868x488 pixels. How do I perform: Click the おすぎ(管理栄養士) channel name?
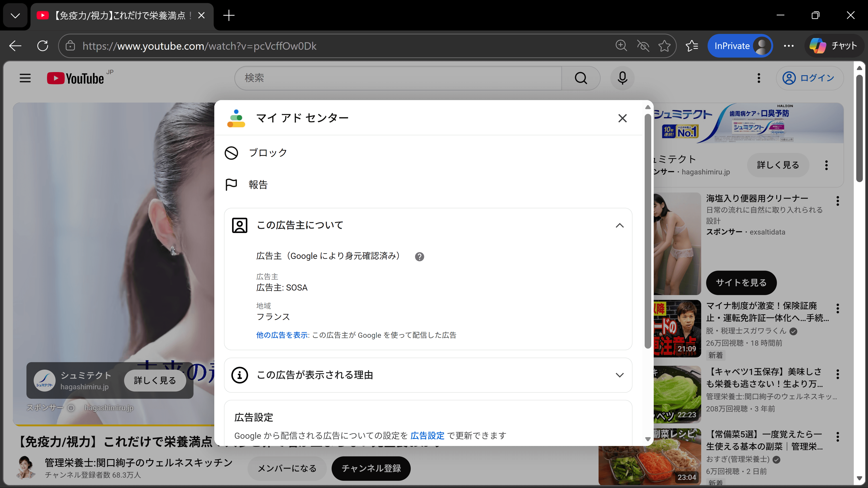pyautogui.click(x=738, y=459)
